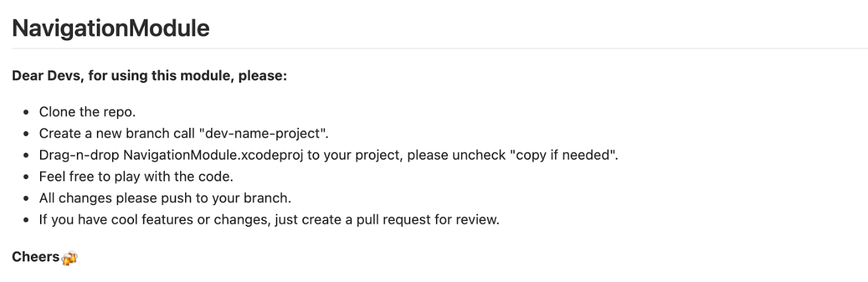
Task: Click the word NavigationModule.xcodeproj in the list
Action: point(213,155)
